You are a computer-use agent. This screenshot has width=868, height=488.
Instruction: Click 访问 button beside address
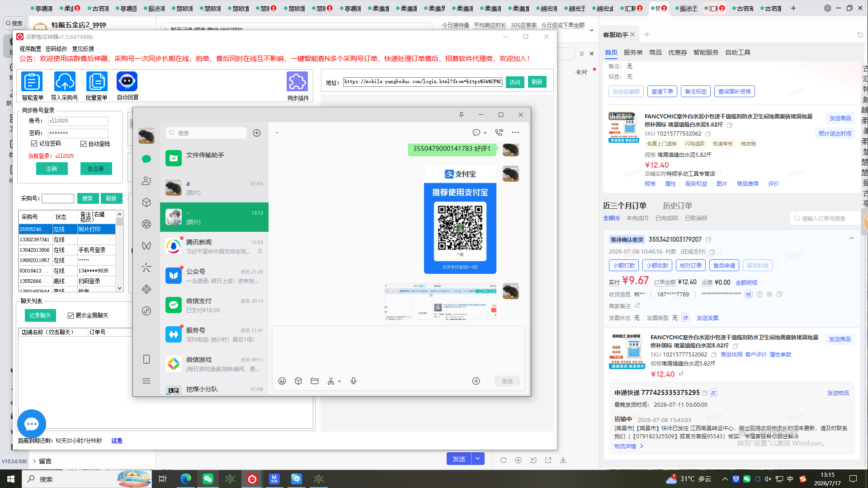515,82
